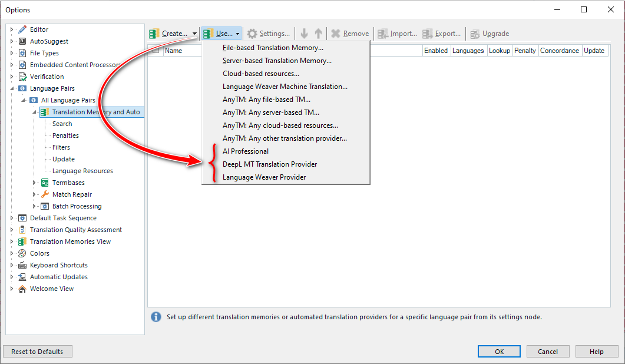
Task: Click the Default Task Sequence icon
Action: [23, 218]
